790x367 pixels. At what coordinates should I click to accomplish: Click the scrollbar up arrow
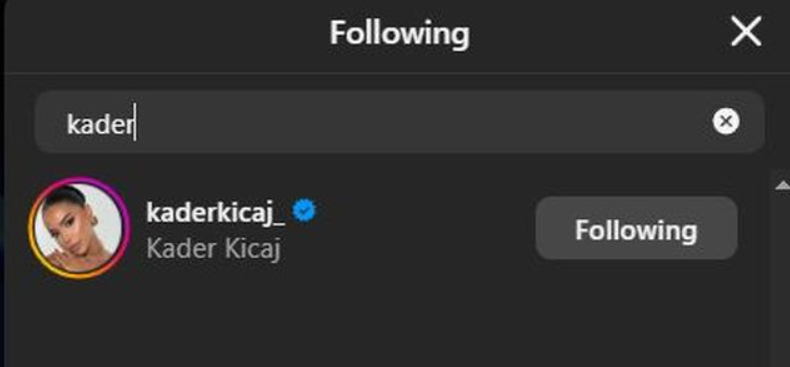782,186
